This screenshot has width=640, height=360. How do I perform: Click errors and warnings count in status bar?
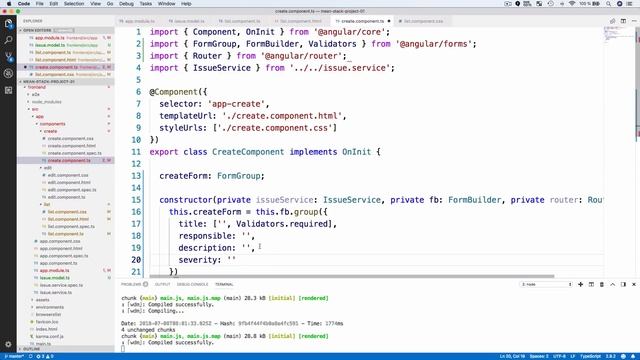coord(45,356)
